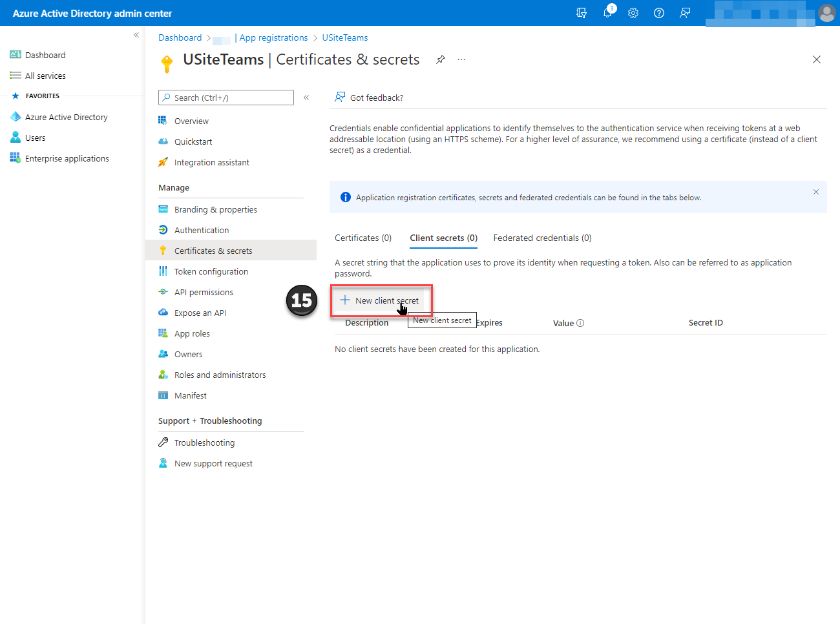Click the All services list icon

pyautogui.click(x=16, y=76)
